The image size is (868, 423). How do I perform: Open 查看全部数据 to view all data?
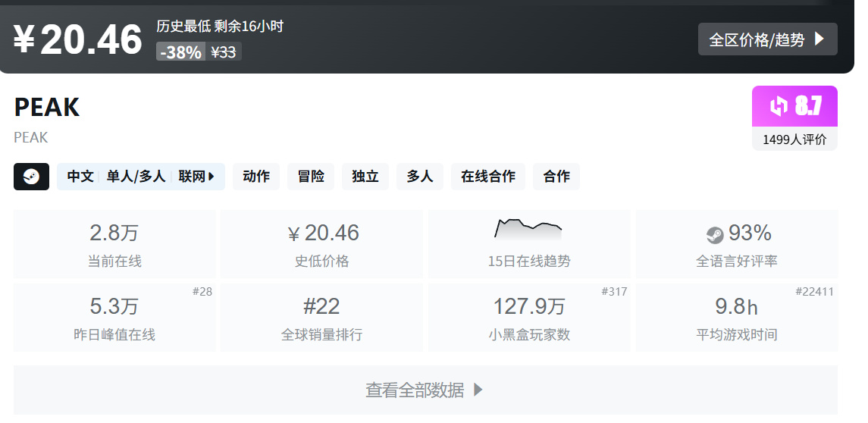pos(425,390)
